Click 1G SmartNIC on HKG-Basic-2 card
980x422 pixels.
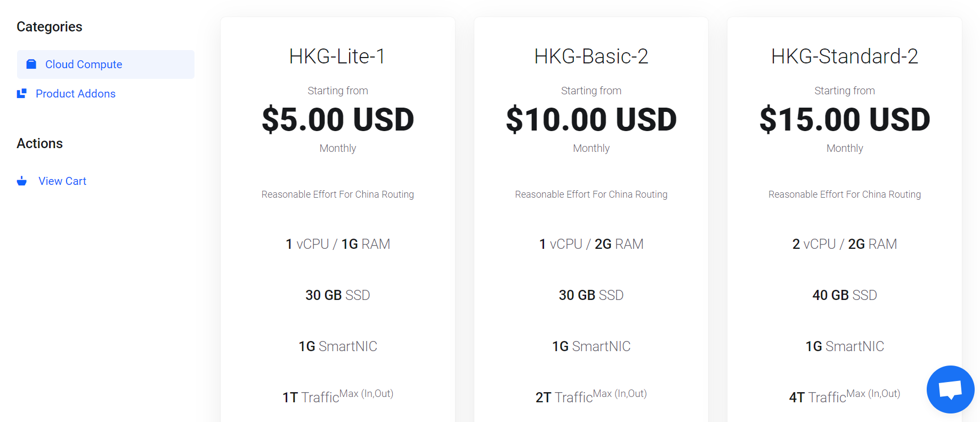click(591, 346)
